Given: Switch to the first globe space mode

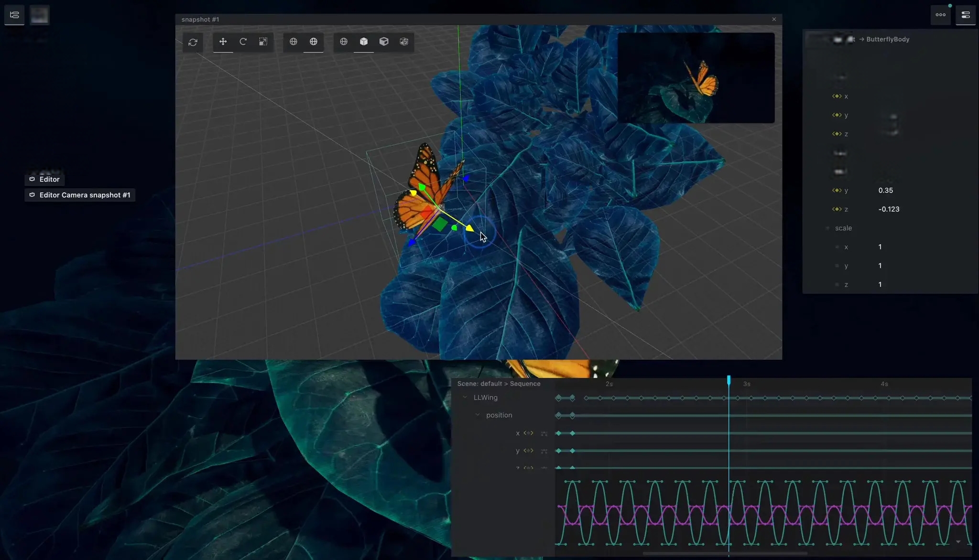Looking at the screenshot, I should (x=294, y=42).
